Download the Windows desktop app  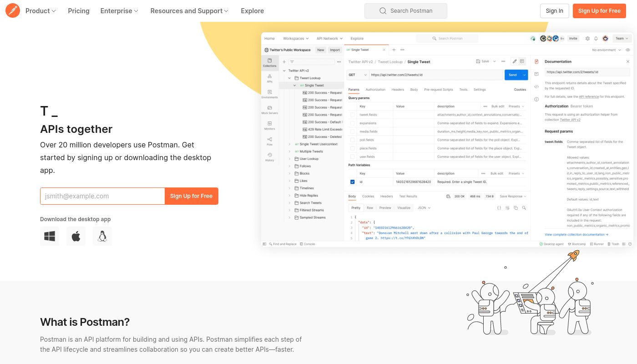click(50, 236)
